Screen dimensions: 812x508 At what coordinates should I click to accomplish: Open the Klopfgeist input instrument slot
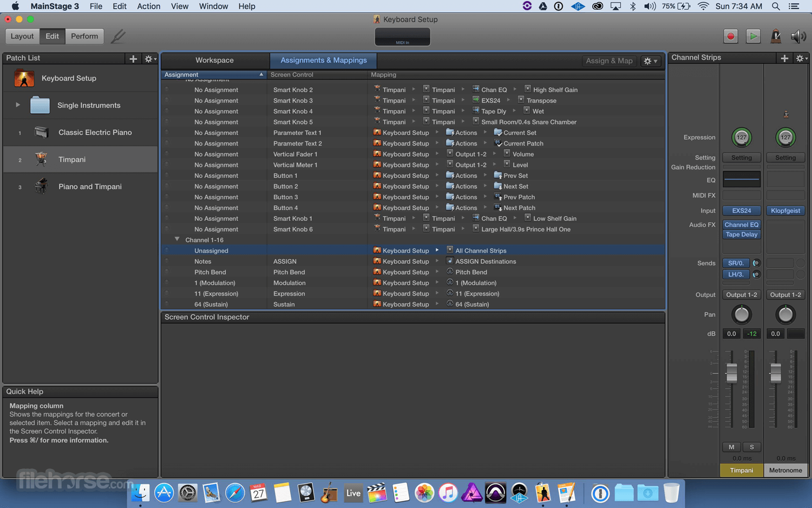(785, 211)
